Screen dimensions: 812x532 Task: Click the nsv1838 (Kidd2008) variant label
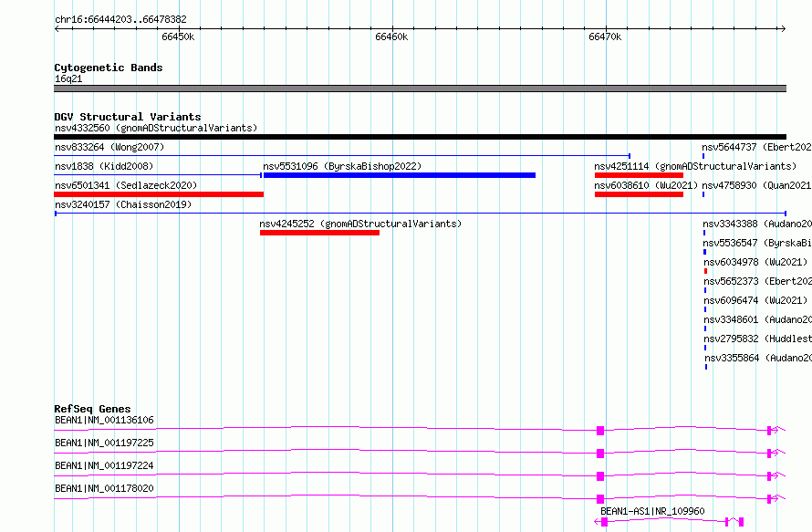pos(104,166)
